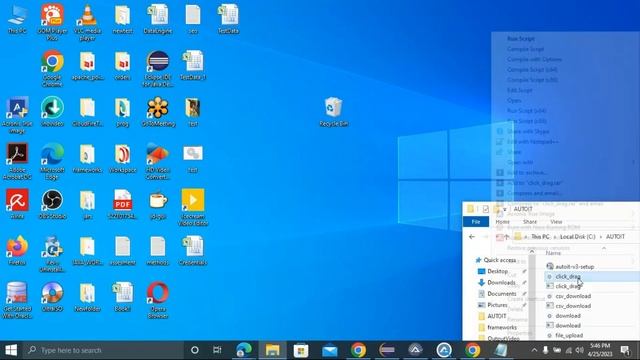Click Local Disk (C:) in breadcrumb
This screenshot has height=360, width=640.
[x=577, y=236]
